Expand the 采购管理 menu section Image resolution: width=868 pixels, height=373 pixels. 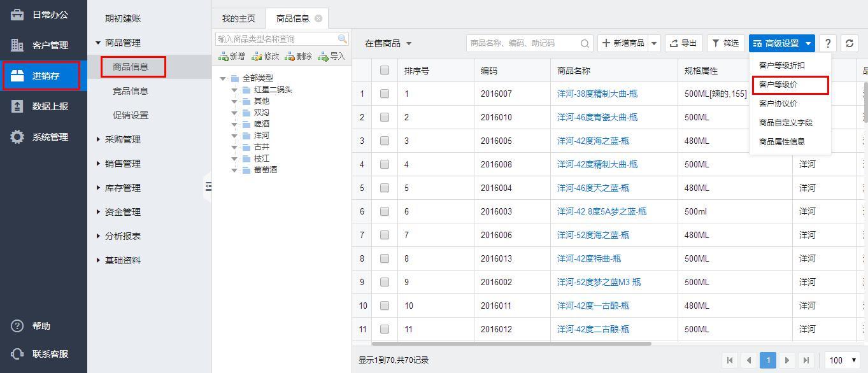(x=122, y=139)
